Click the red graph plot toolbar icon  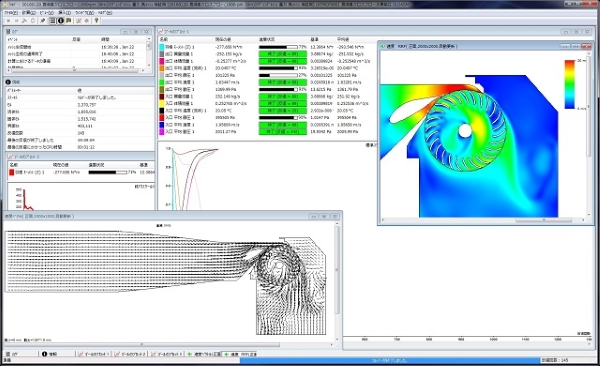coord(78,21)
